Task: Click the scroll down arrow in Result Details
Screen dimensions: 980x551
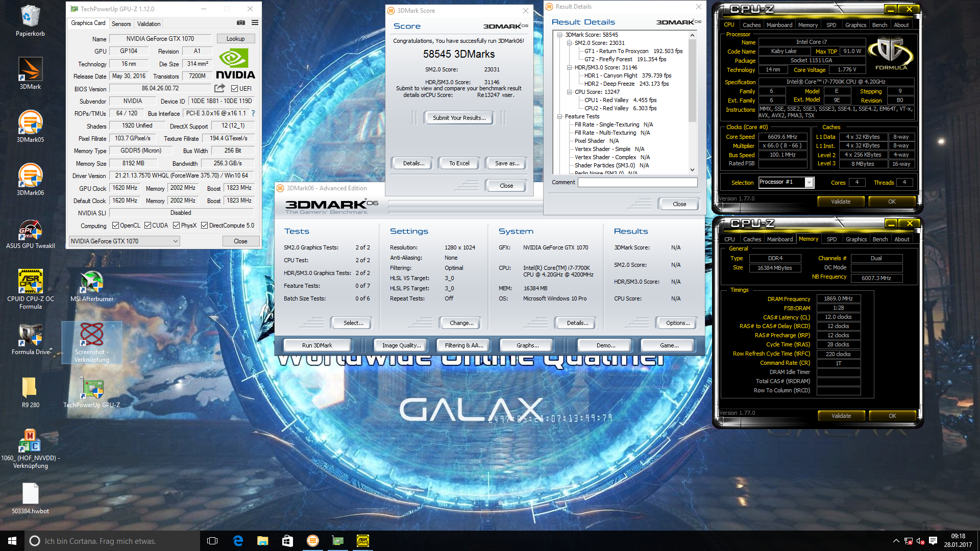Action: tap(692, 170)
